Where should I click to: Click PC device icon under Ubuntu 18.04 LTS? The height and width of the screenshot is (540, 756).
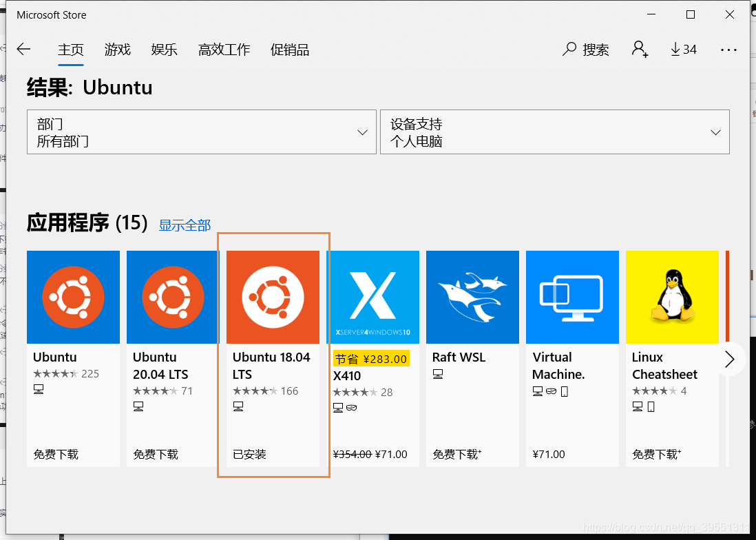tap(238, 406)
